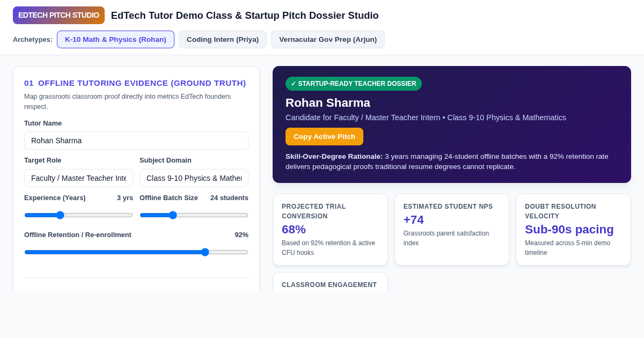Click the EDTECH PITCH STUDIO logo badge
Image resolution: width=644 pixels, height=338 pixels.
pyautogui.click(x=58, y=15)
